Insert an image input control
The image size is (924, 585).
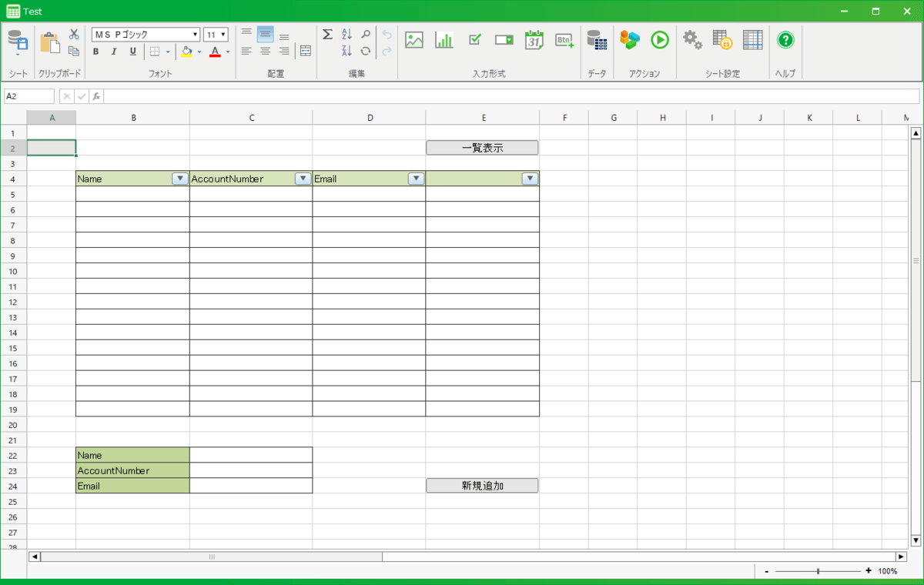tap(414, 40)
